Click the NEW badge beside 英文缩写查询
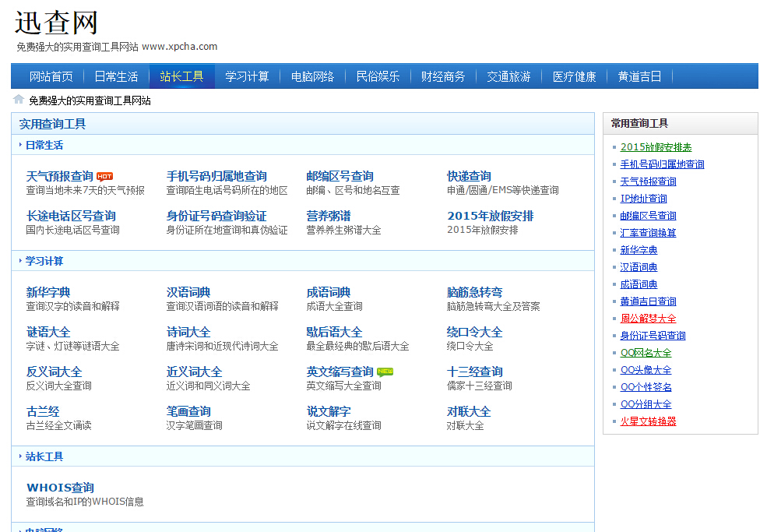 (x=385, y=372)
